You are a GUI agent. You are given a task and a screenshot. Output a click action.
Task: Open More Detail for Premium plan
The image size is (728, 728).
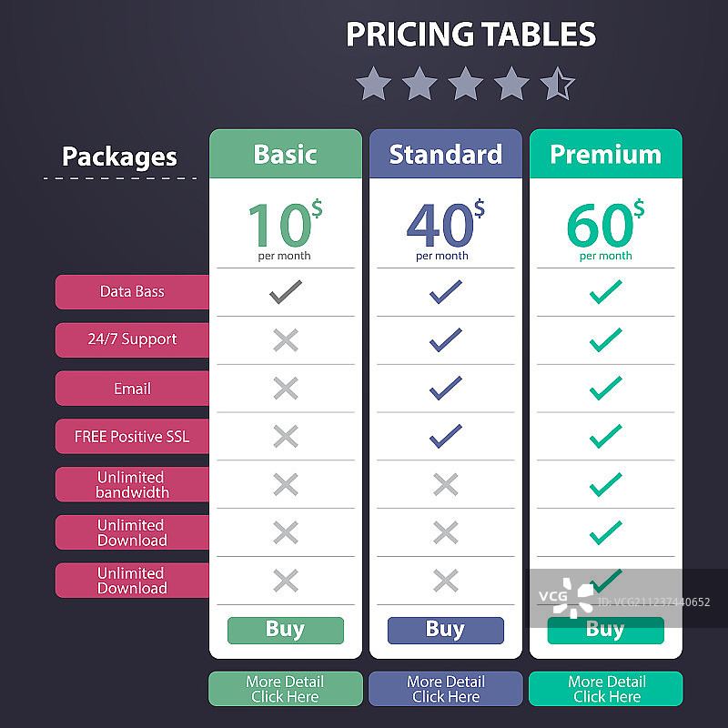tap(605, 689)
